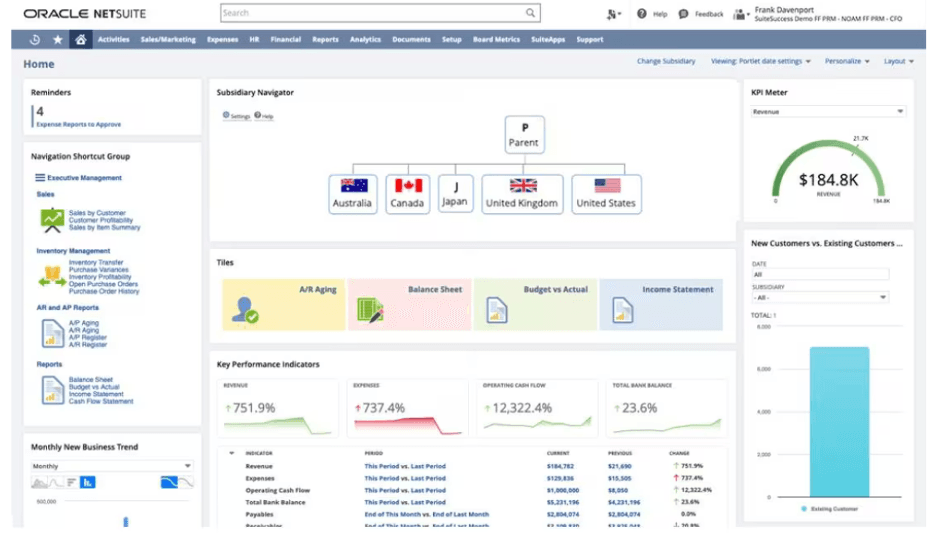Open the KPI Meter Revenue dropdown
The height and width of the screenshot is (536, 936).
pyautogui.click(x=828, y=112)
